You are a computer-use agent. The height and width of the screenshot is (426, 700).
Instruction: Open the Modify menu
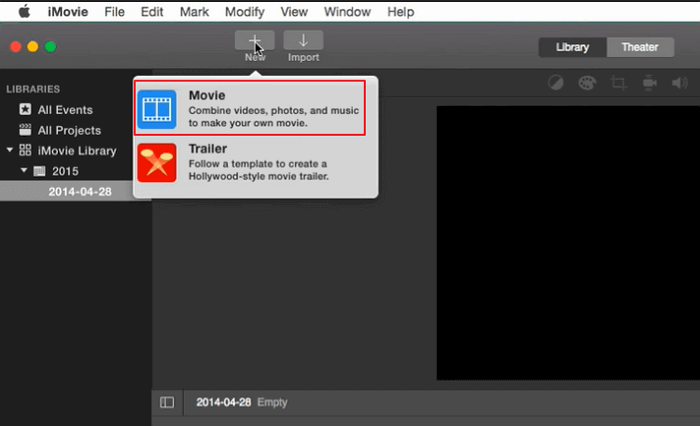pos(244,12)
